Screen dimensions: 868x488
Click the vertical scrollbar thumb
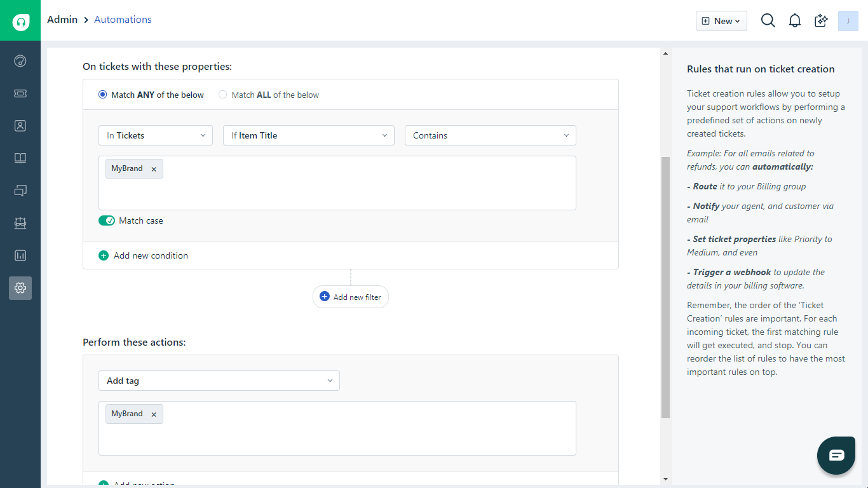[x=665, y=287]
